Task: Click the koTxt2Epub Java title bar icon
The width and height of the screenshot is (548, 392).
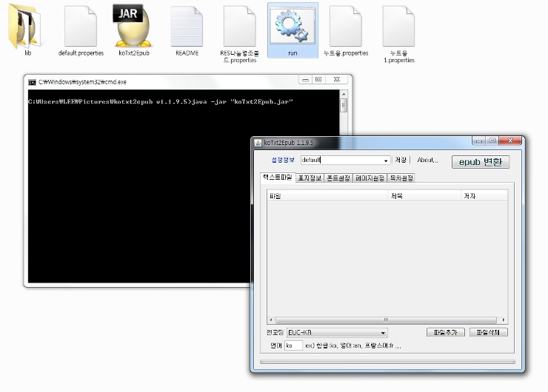Action: click(x=258, y=143)
